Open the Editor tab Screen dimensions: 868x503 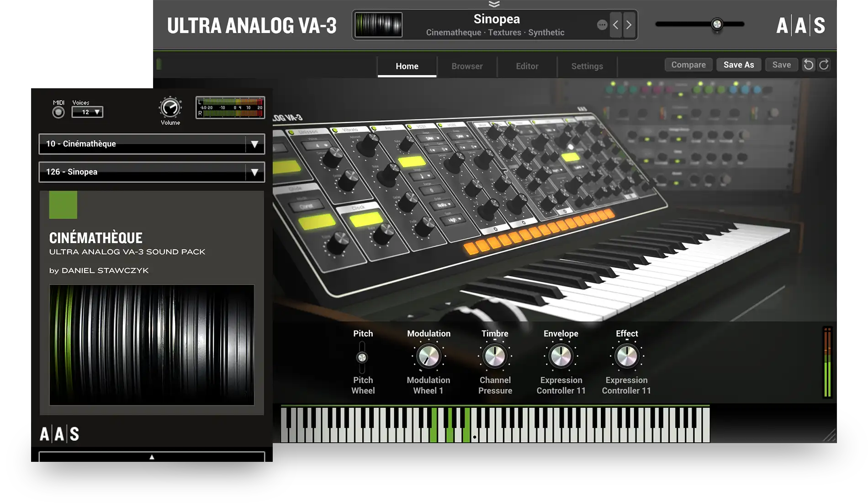coord(527,66)
